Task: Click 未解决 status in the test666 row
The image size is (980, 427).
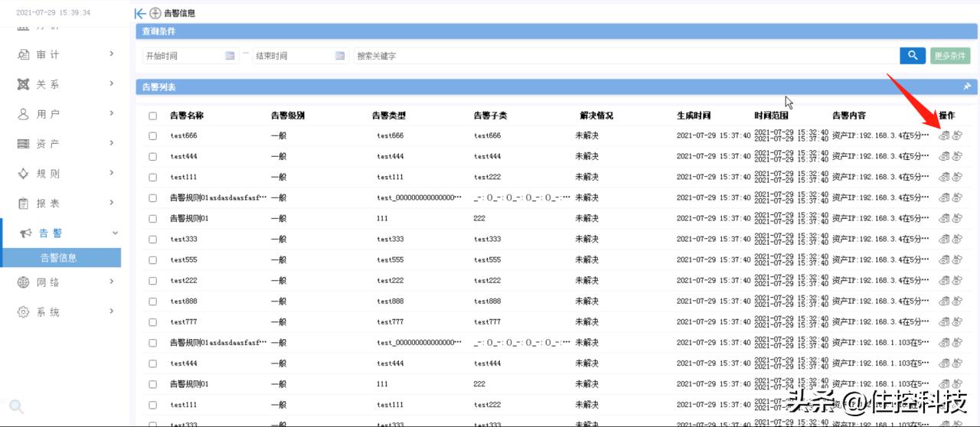Action: coord(587,135)
